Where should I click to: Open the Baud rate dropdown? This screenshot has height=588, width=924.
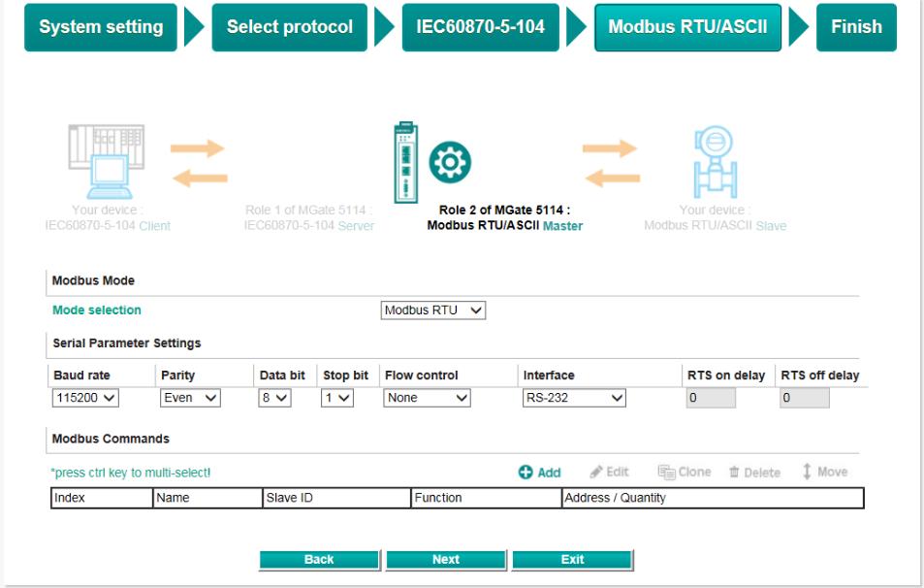coord(85,398)
